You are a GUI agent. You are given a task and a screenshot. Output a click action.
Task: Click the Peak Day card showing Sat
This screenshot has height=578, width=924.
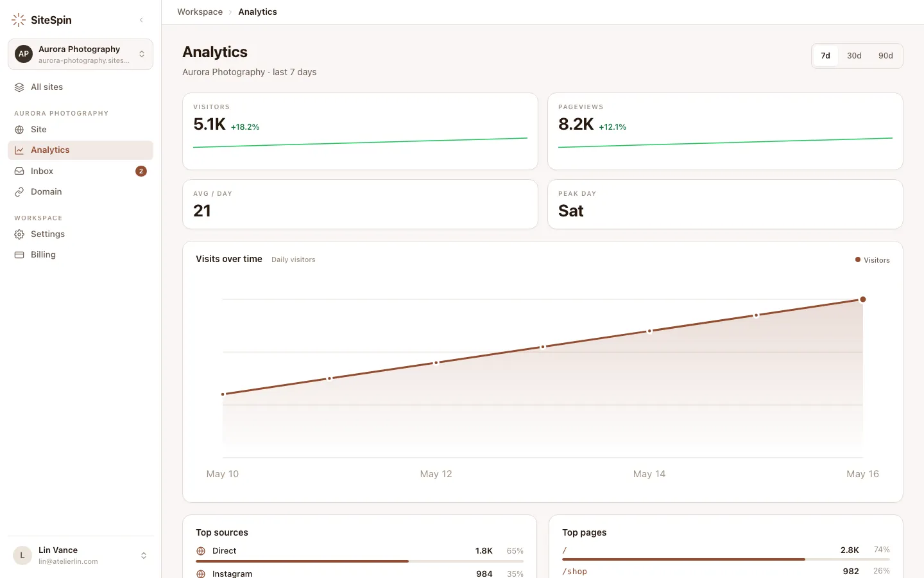click(725, 204)
